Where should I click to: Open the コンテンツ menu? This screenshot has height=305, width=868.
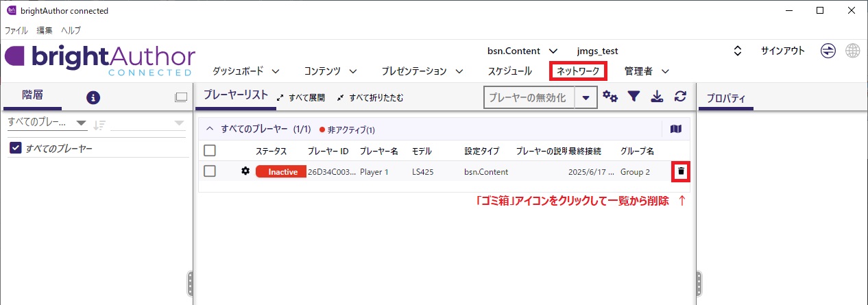tap(331, 71)
